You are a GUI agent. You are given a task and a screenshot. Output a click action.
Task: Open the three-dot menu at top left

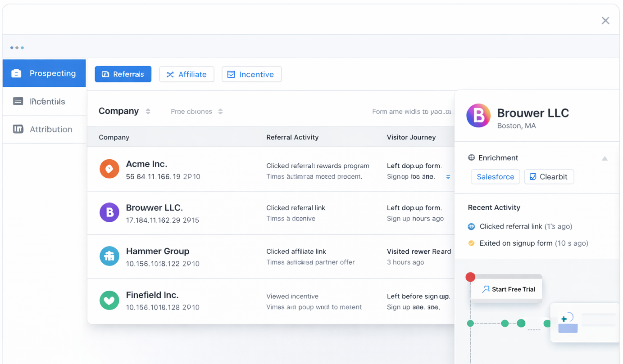[17, 48]
